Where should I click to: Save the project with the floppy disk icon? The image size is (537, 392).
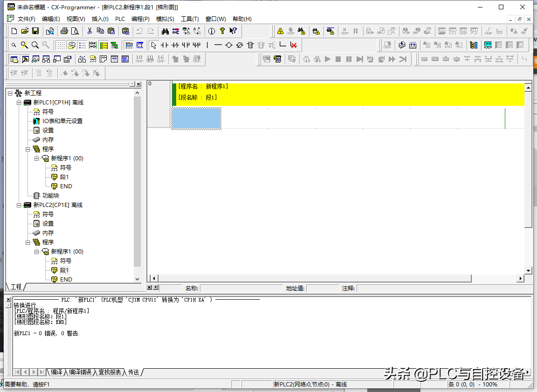click(35, 31)
